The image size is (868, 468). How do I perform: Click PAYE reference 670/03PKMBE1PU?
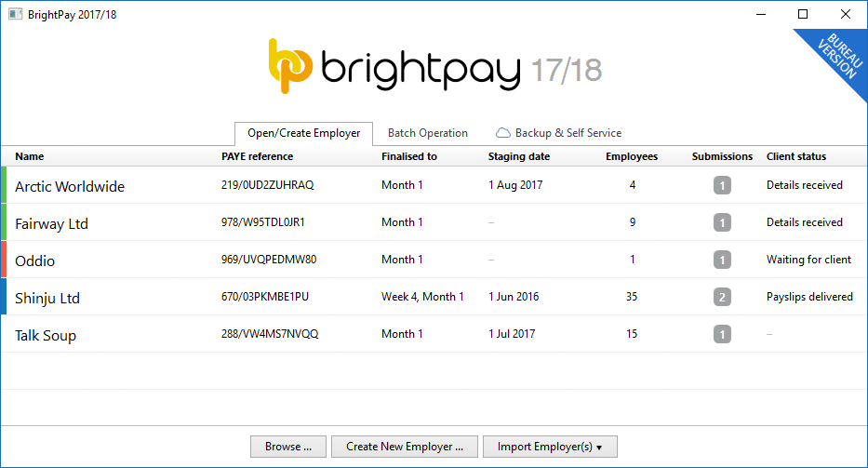click(265, 296)
